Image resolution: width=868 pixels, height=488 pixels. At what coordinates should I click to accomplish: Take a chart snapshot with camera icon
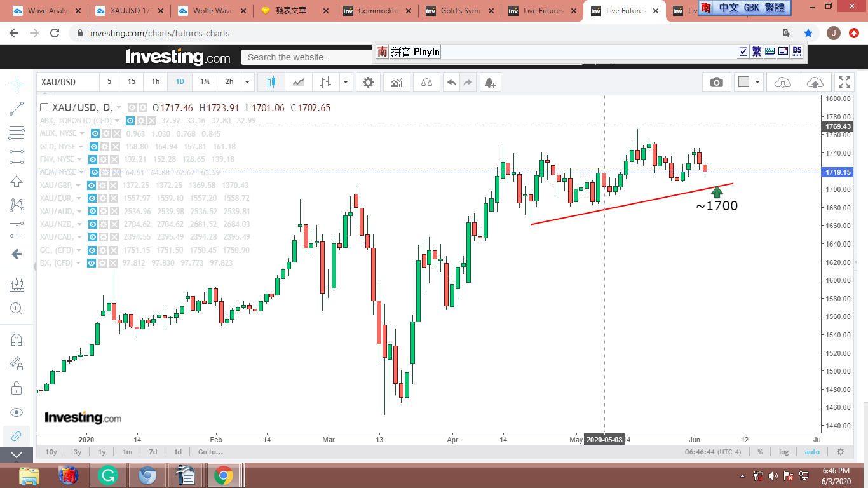(716, 82)
